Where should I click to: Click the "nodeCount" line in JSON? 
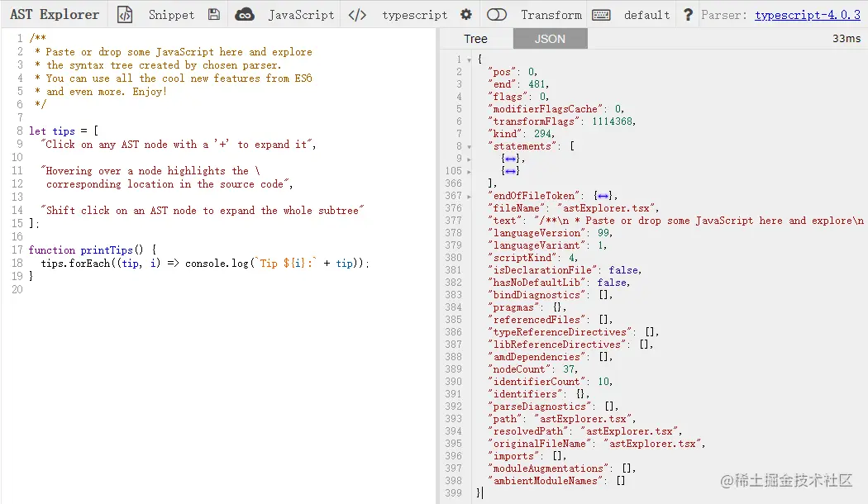532,369
